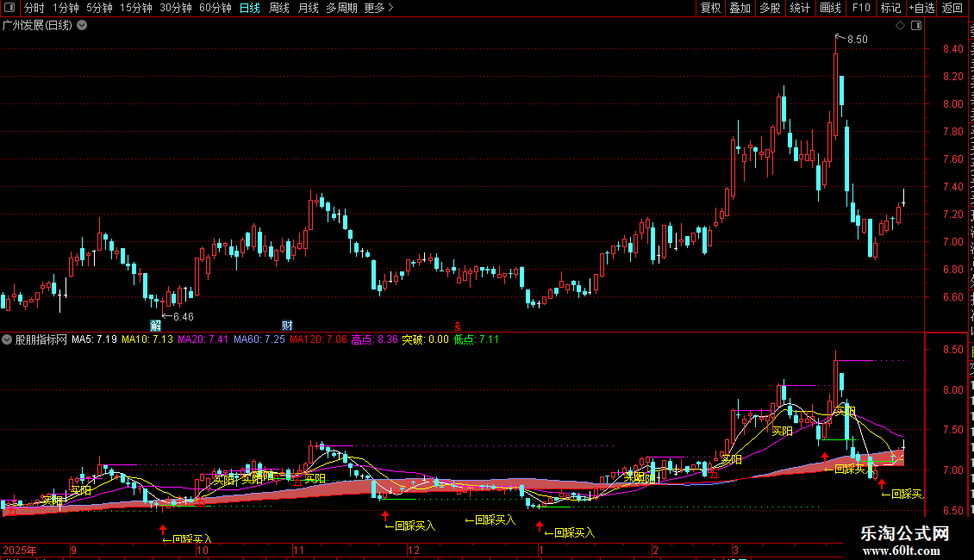The image size is (974, 560).
Task: Toggle the left sidebar panel icon
Action: click(10, 8)
